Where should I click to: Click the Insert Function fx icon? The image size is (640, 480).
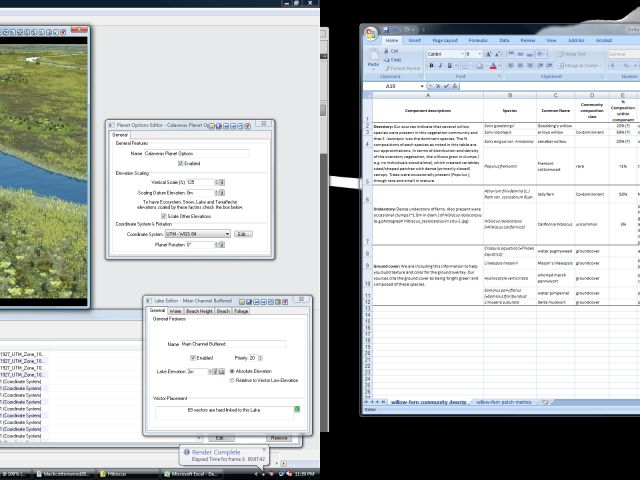coord(455,86)
